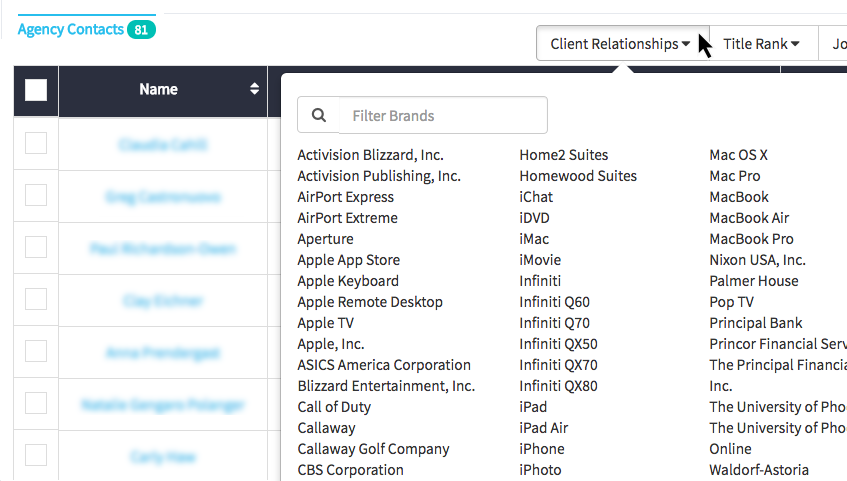
Task: Select Infiniti QX70 brand
Action: point(559,366)
